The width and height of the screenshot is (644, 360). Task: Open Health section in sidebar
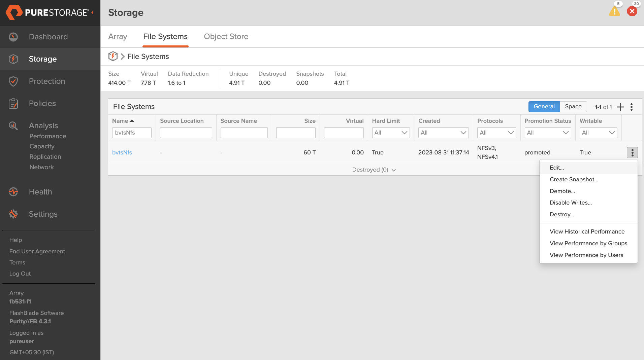click(x=40, y=192)
